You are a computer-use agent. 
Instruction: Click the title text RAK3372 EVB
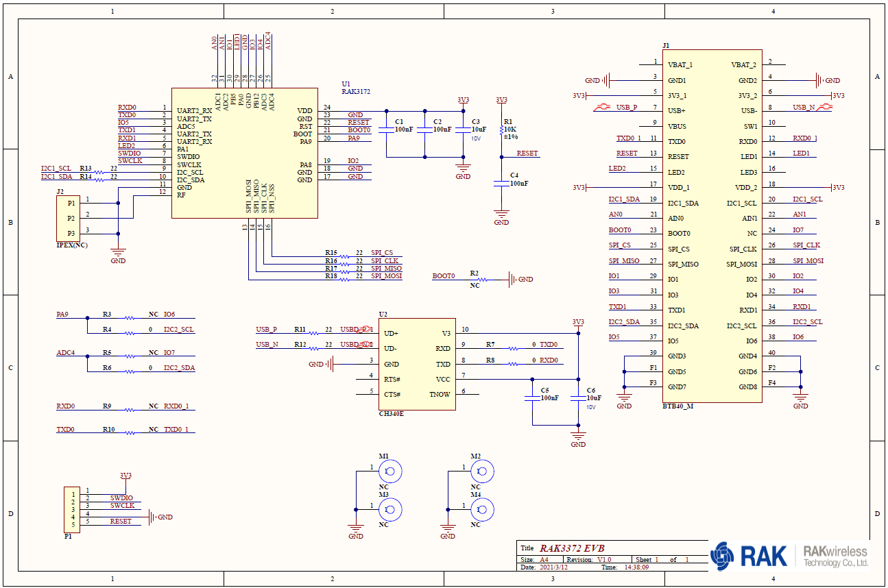571,548
